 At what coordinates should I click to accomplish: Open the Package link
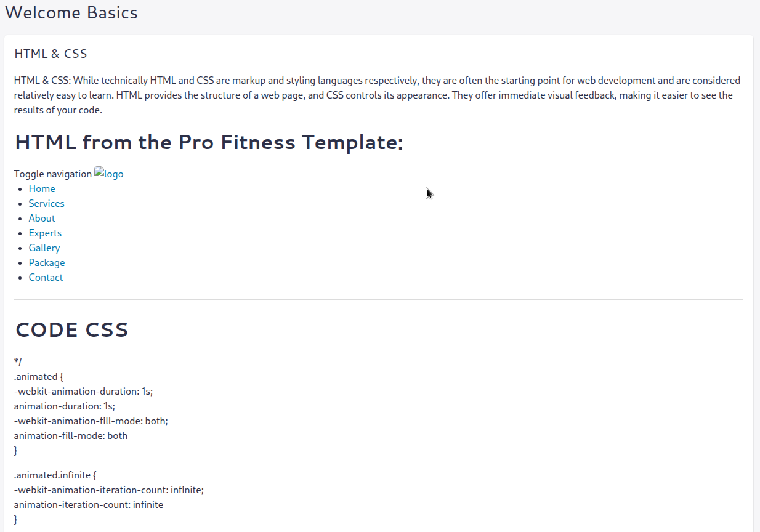coord(47,262)
